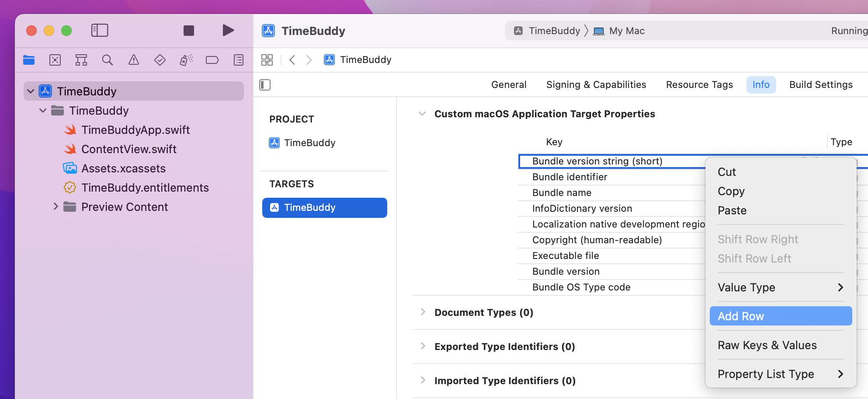The image size is (868, 399).
Task: Select ContentView.swift in the navigator
Action: pyautogui.click(x=129, y=149)
